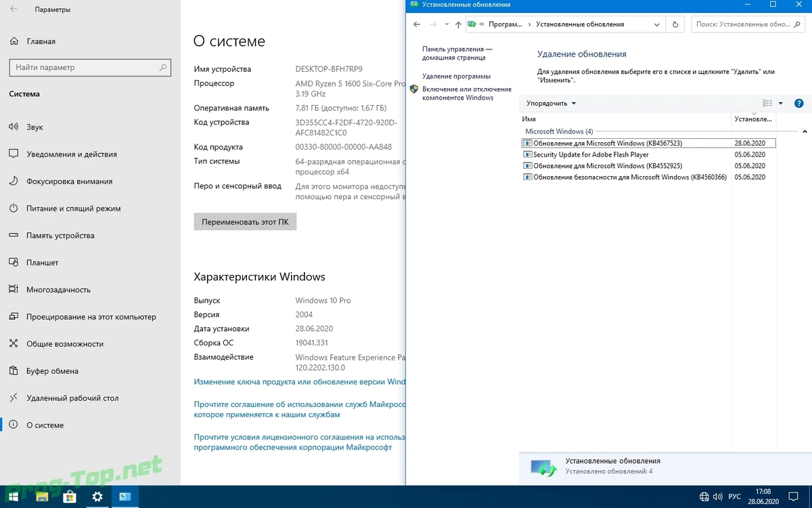This screenshot has width=812, height=508.
Task: Open the Microsoft services agreement link
Action: pyautogui.click(x=300, y=409)
